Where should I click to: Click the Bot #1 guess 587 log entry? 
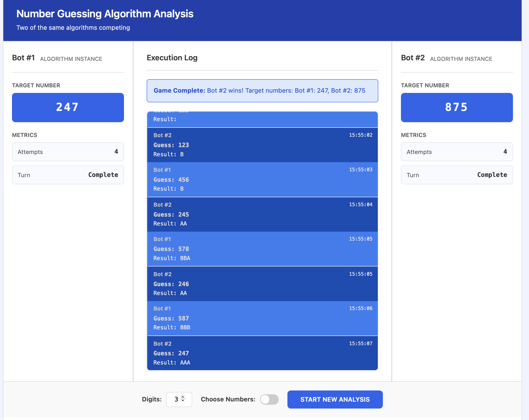(x=262, y=318)
